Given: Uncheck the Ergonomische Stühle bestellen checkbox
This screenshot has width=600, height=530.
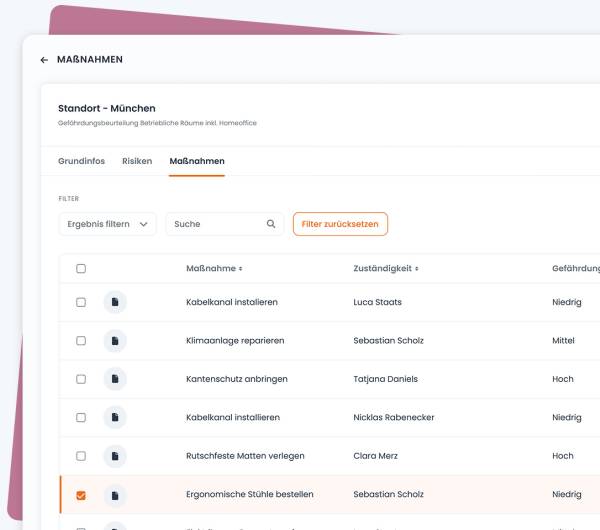Looking at the screenshot, I should [81, 495].
